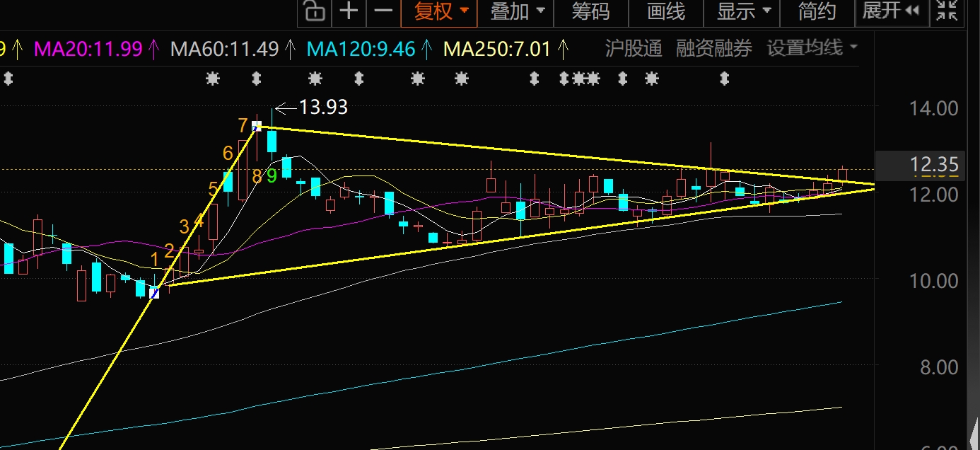Click the 8.00 price axis label
This screenshot has height=450, width=980.
coord(939,367)
